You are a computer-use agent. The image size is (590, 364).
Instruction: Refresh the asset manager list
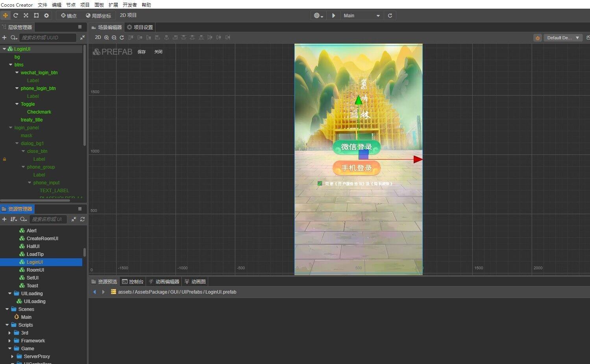pos(82,219)
